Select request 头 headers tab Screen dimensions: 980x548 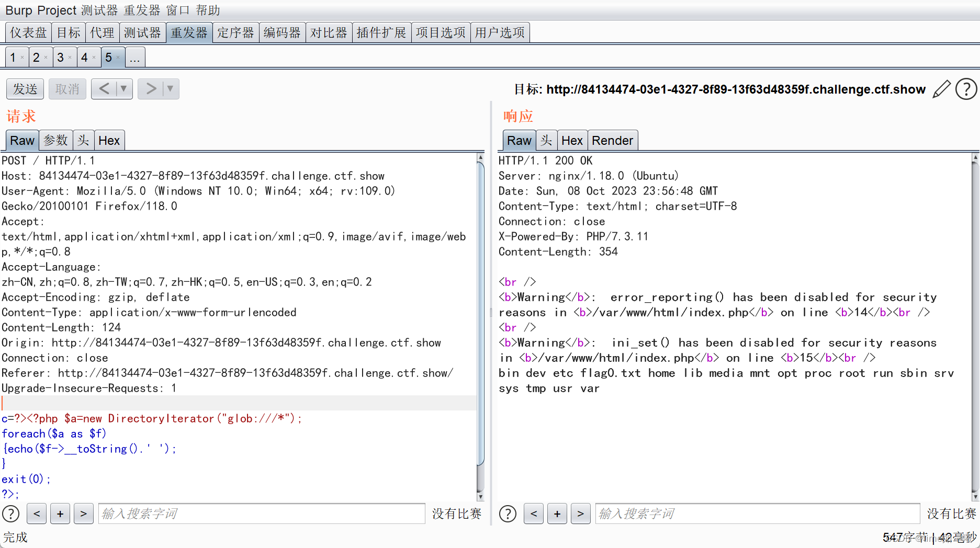[x=84, y=140]
